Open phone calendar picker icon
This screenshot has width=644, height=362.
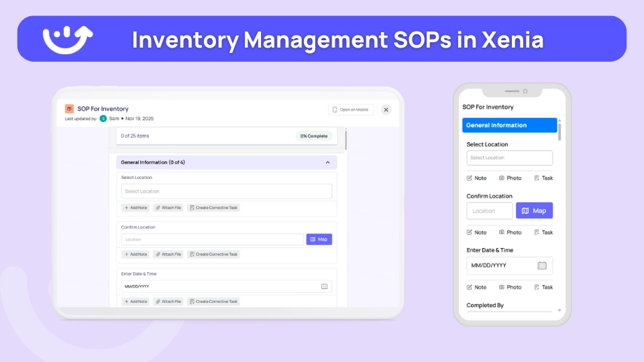coord(542,265)
